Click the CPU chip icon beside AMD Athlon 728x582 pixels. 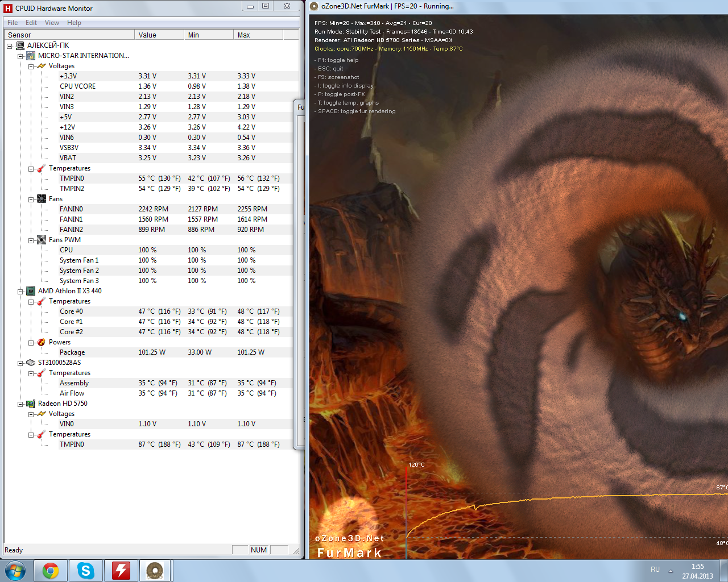point(31,291)
